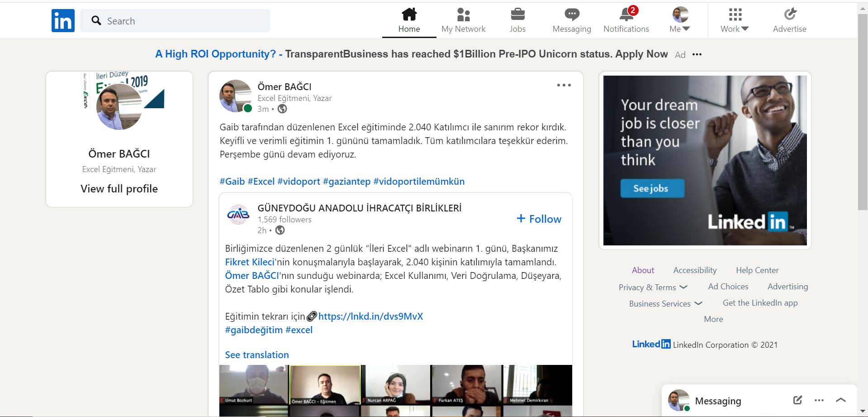Screen dimensions: 868x417
Task: Click the Work apps grid icon
Action: click(735, 14)
